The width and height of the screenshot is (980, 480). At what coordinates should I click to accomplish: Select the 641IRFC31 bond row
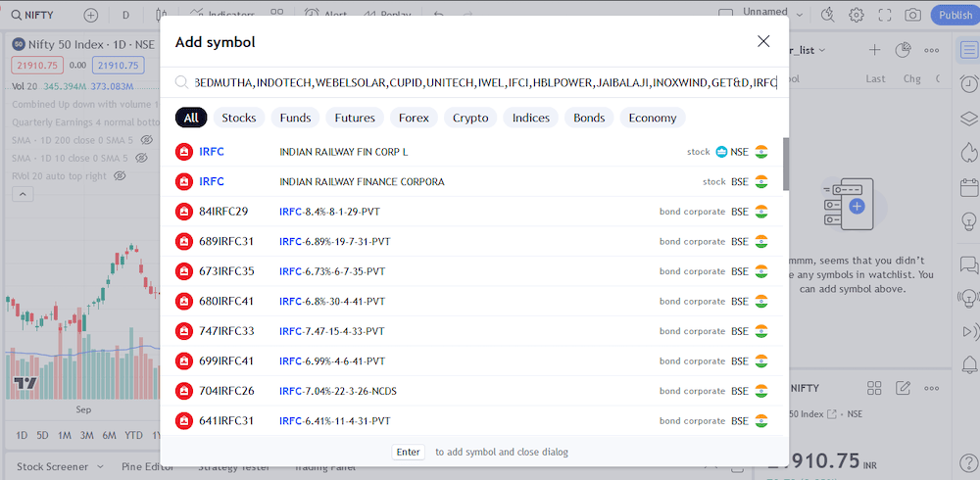coord(472,420)
